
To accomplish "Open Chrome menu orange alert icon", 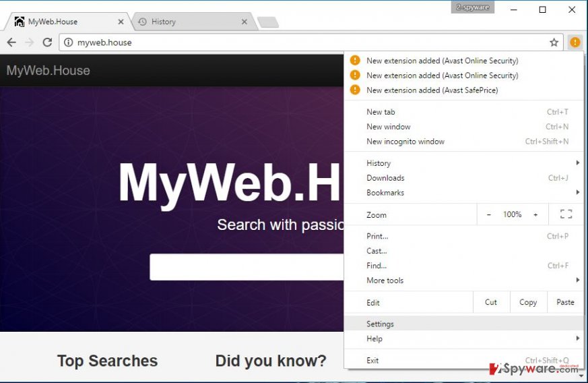I will (575, 42).
